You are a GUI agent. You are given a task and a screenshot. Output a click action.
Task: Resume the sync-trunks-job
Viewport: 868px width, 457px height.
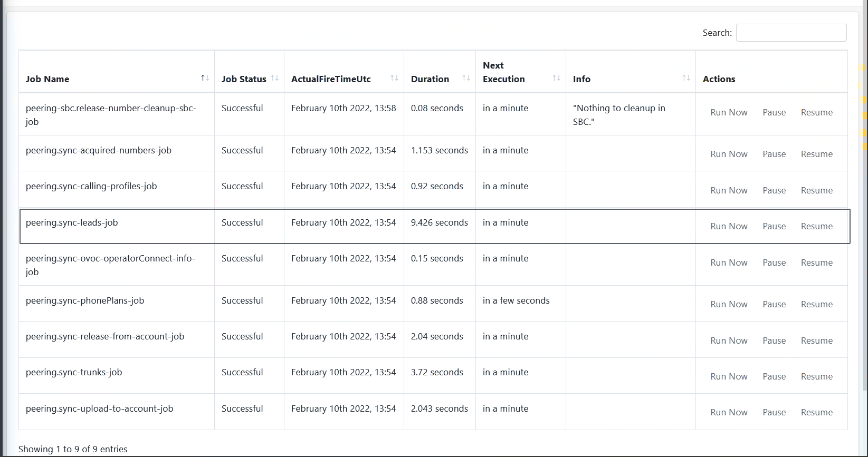817,376
